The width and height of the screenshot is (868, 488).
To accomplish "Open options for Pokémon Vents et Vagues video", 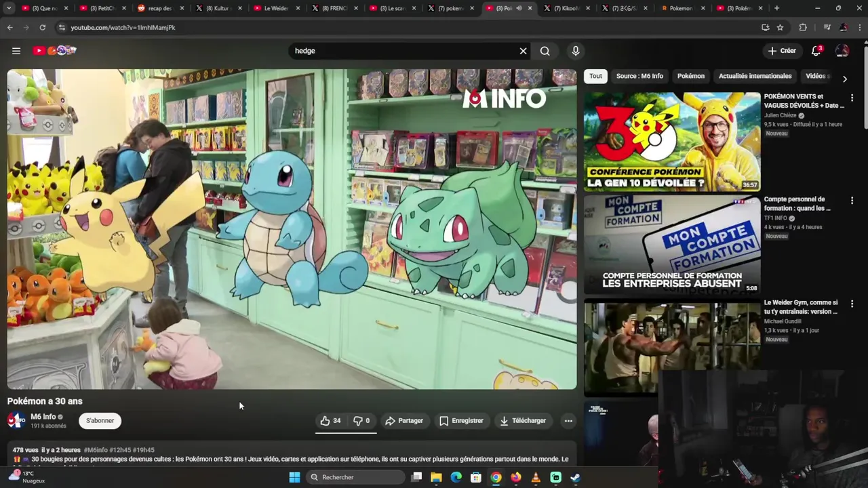I will 852,98.
